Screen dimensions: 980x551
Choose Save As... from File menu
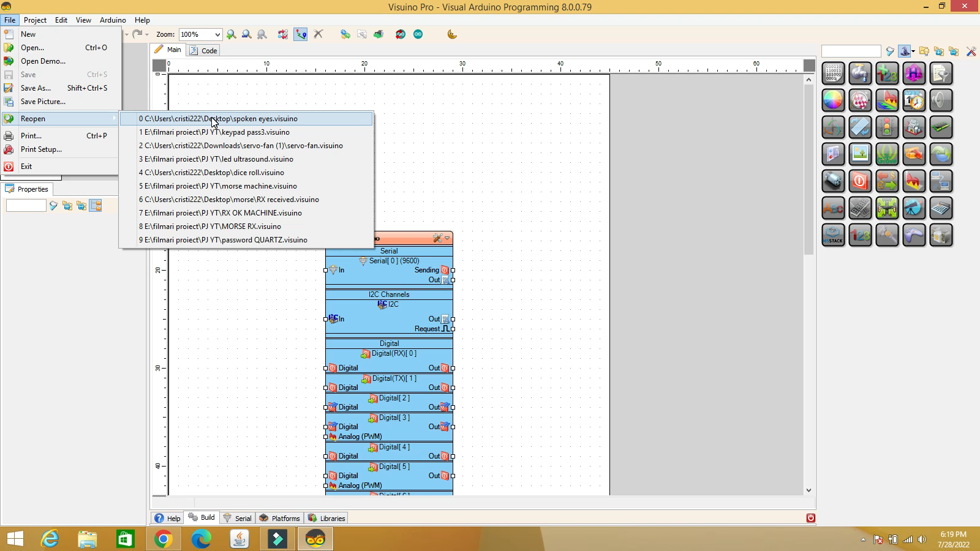(x=36, y=88)
